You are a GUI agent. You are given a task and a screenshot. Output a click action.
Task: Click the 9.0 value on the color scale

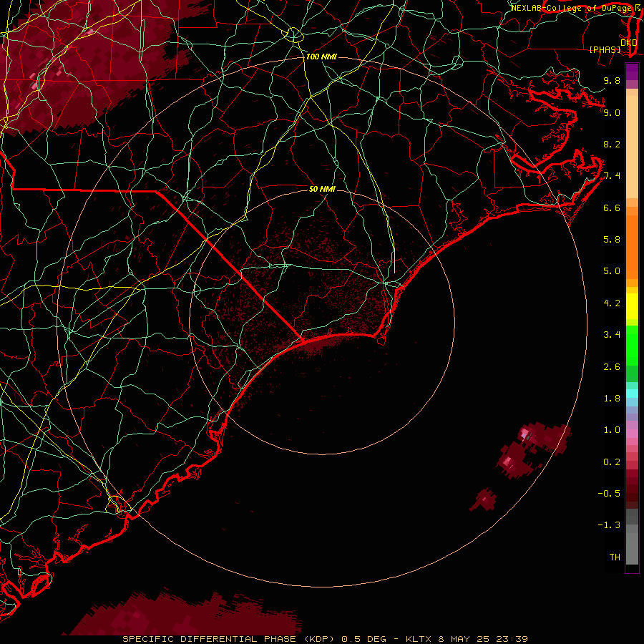point(612,112)
